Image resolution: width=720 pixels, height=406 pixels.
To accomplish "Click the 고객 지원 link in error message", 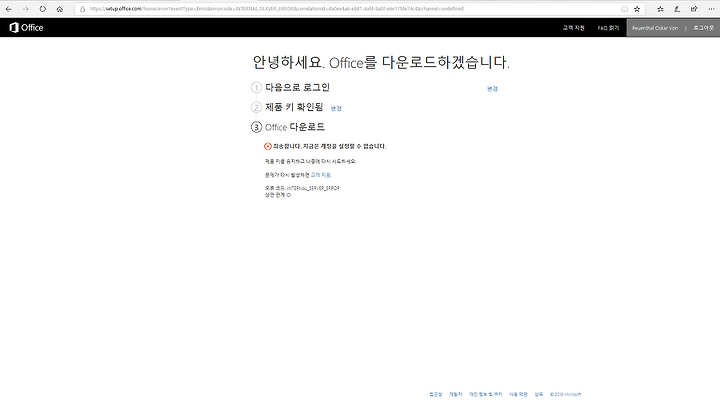I will point(321,175).
